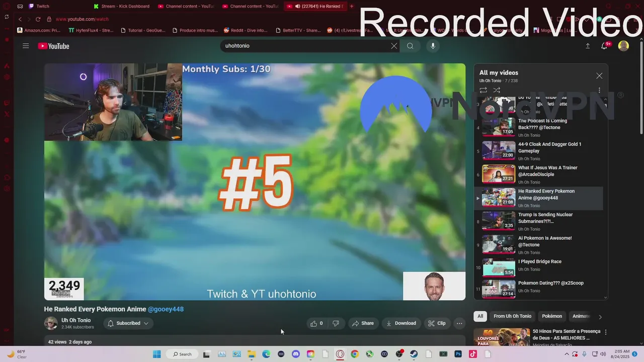
Task: Open the volume control in system tray
Action: click(x=603, y=354)
